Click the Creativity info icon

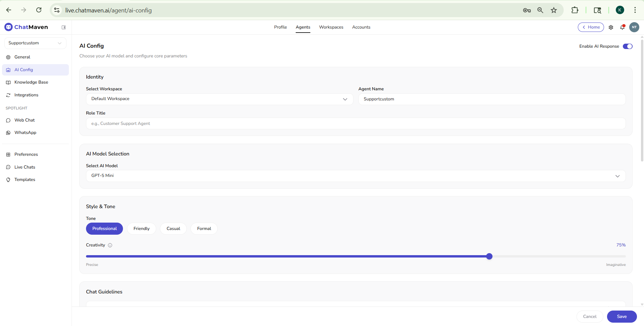coord(110,245)
